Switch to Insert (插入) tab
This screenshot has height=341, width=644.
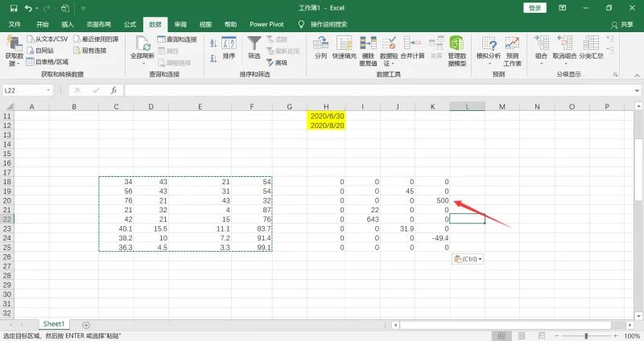(x=68, y=25)
